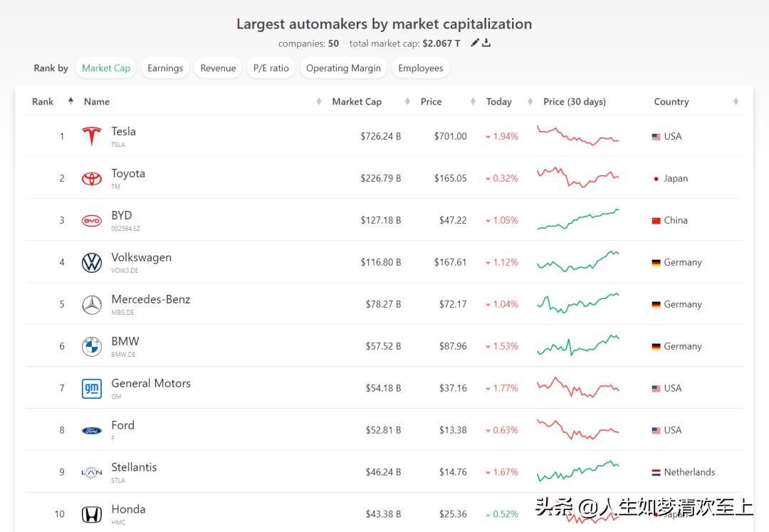
Task: Click the Volkswagen logo icon
Action: point(91,263)
